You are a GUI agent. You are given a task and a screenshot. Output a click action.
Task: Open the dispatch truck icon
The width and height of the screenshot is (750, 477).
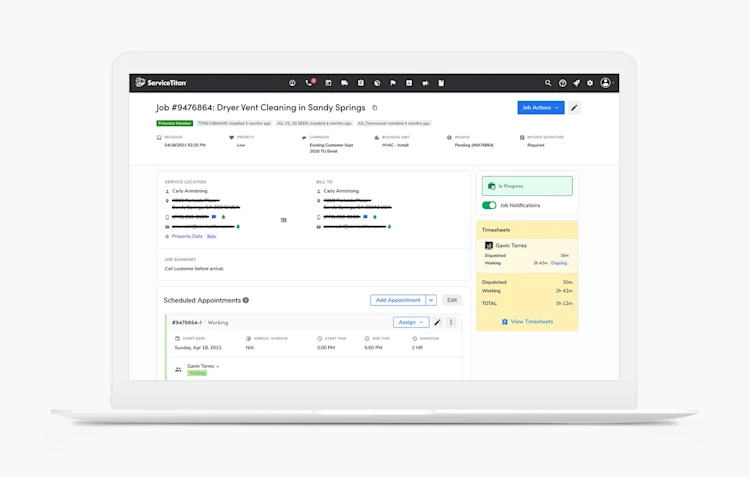point(344,83)
